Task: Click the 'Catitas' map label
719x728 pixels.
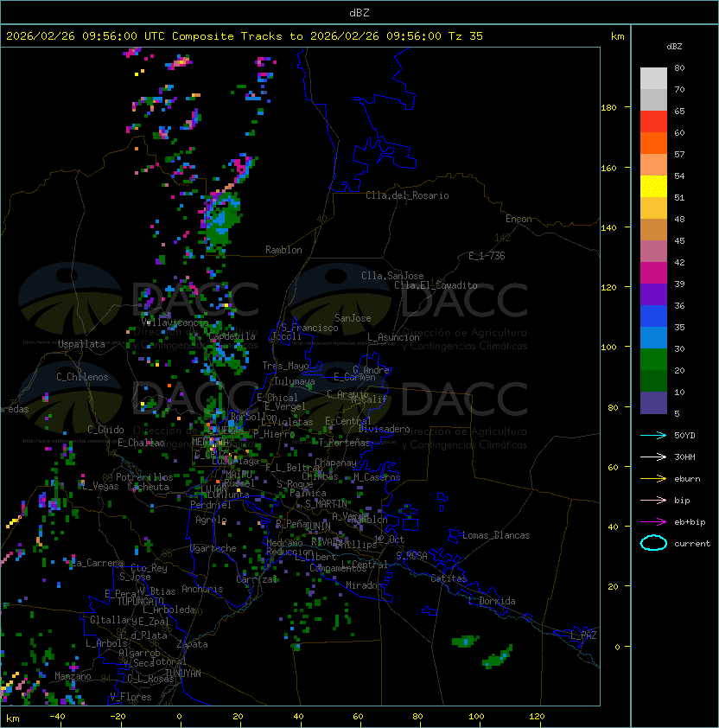Action: pyautogui.click(x=449, y=578)
